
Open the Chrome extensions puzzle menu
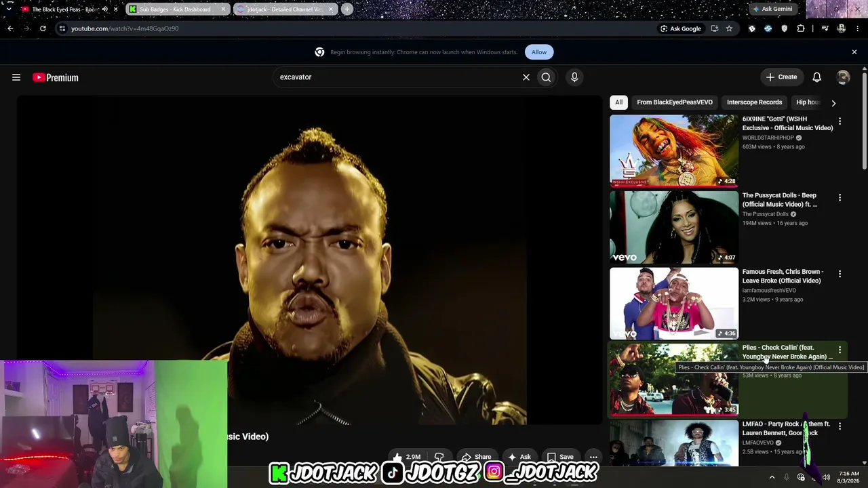(801, 28)
